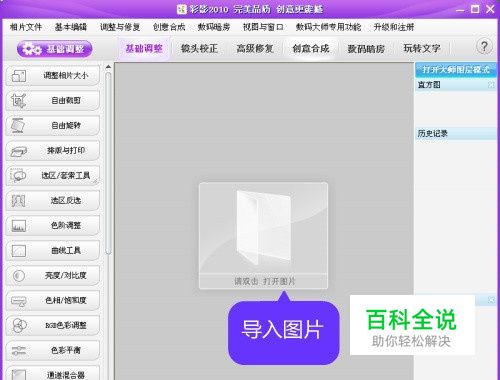Screen dimensions: 500x380
Task: Click the 调整相片大小 button label
Action: pyautogui.click(x=66, y=76)
